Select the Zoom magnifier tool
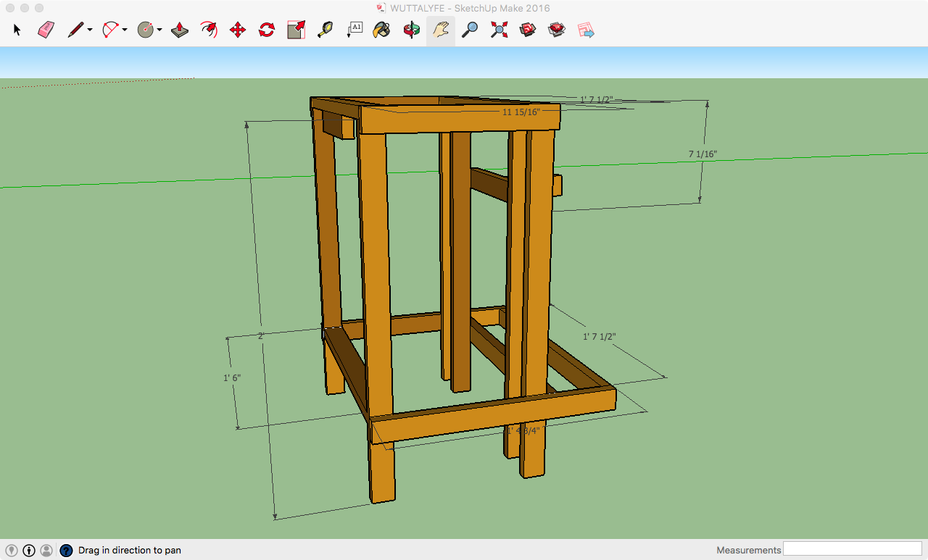The height and width of the screenshot is (560, 928). [x=470, y=30]
